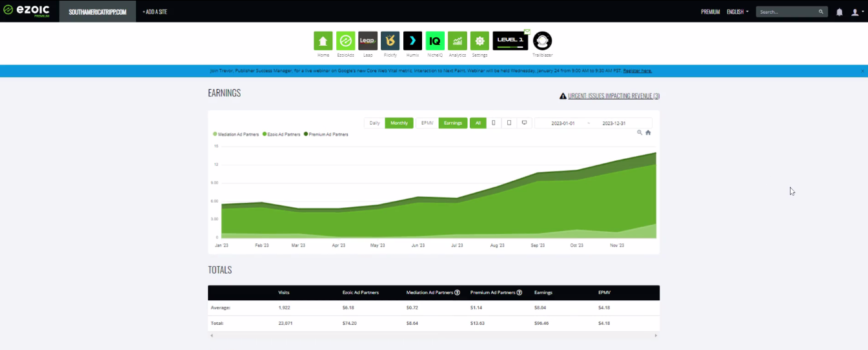Open the EzoicAds app icon
The image size is (868, 350).
(x=345, y=41)
